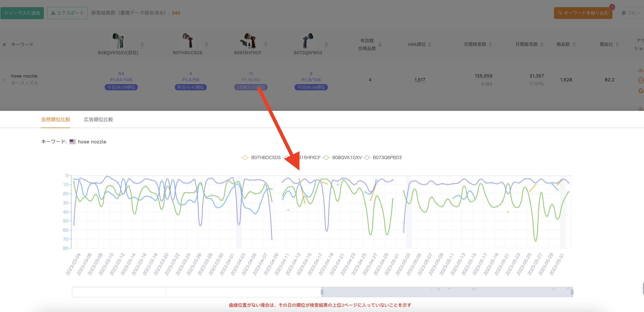Sort by 需給比 column
Viewport: 644px width, 312px height.
click(x=617, y=44)
